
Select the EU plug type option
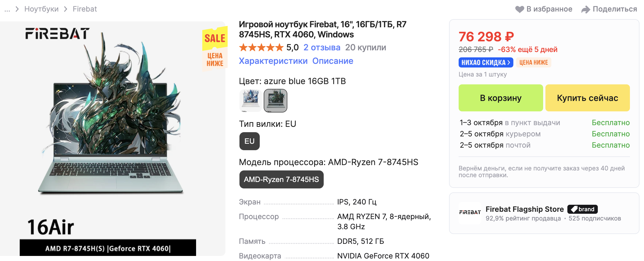249,141
